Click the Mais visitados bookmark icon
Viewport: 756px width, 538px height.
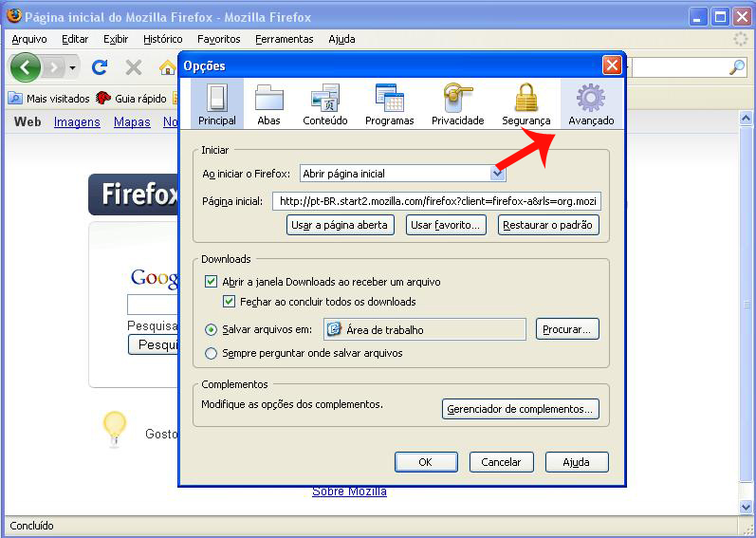click(x=15, y=99)
